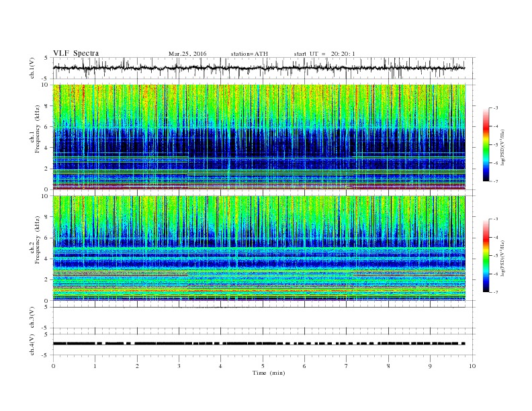Click time axis tick label "4"
Image resolution: width=532 pixels, height=411 pixels.
(221, 366)
